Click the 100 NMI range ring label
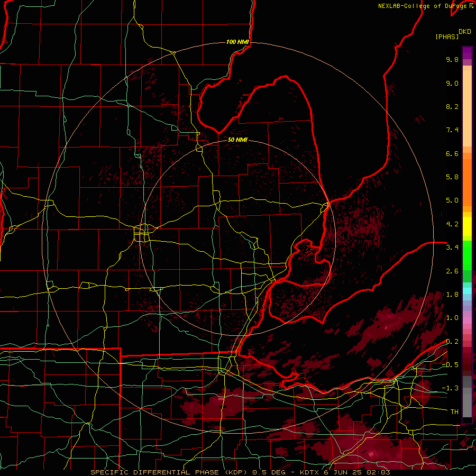This screenshot has width=476, height=476. (x=237, y=42)
